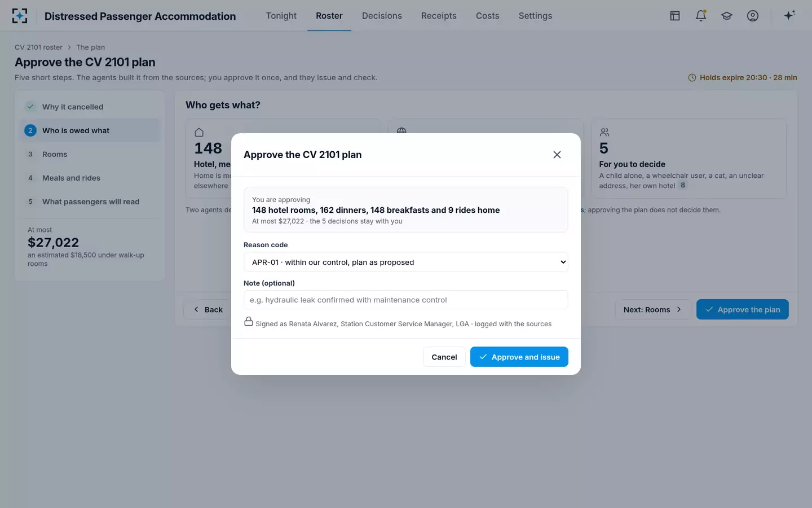The image size is (812, 508).
Task: Select the Why it cancelled step
Action: pyautogui.click(x=90, y=107)
